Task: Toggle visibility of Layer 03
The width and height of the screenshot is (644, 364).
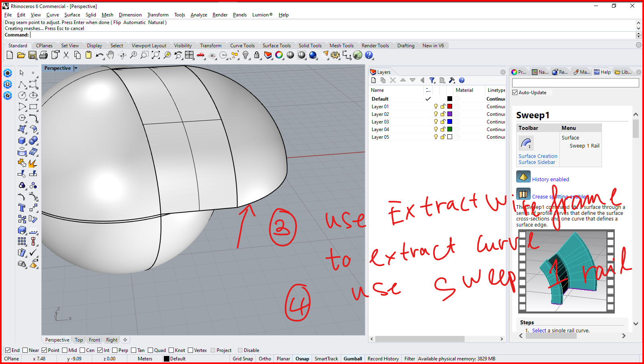Action: coord(436,121)
